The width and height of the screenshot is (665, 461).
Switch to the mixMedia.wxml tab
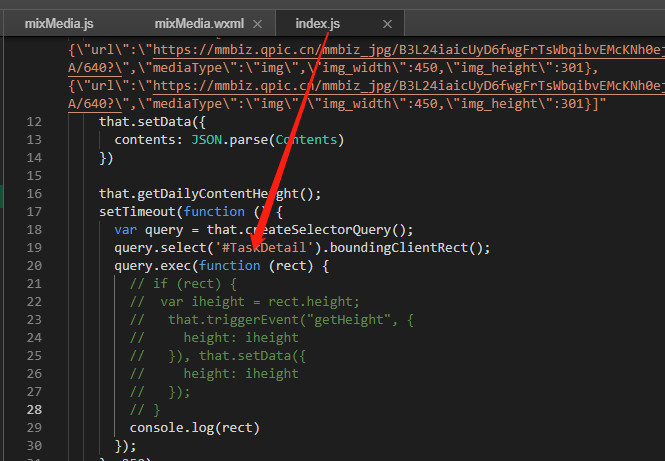click(x=199, y=24)
